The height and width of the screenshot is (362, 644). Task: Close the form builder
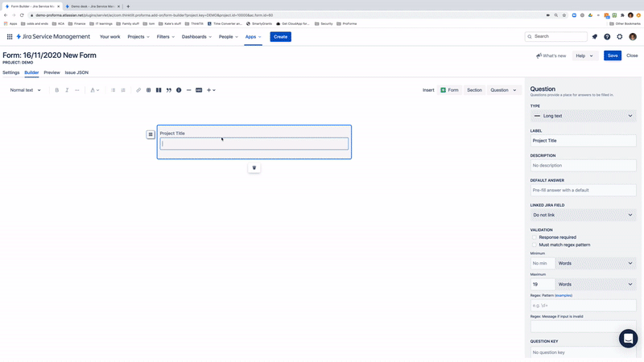click(632, 56)
